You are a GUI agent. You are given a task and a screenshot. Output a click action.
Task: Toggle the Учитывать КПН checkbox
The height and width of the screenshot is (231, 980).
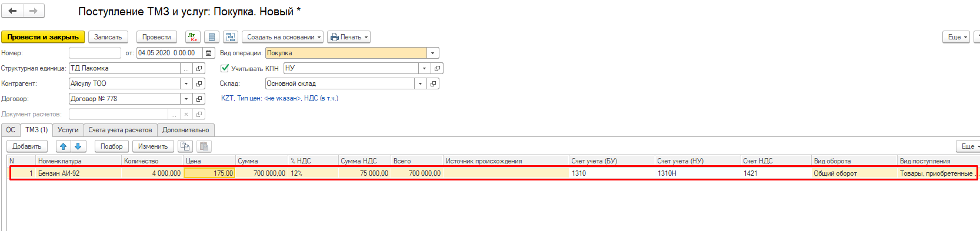[225, 68]
